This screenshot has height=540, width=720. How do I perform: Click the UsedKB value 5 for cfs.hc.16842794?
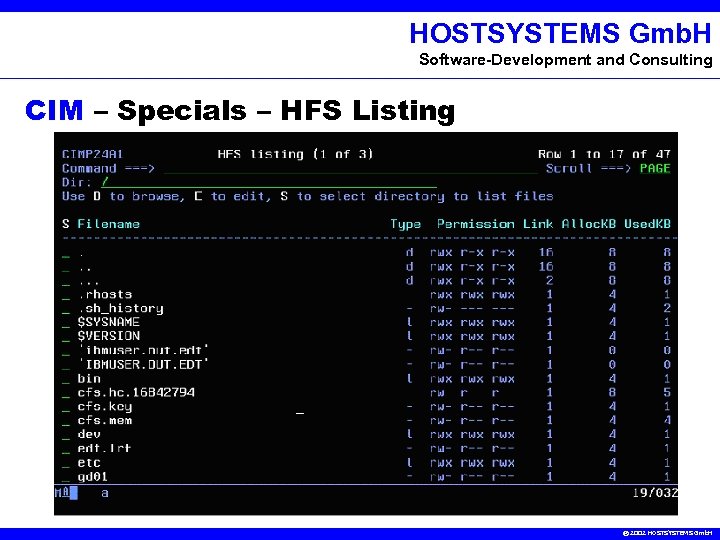coord(667,393)
